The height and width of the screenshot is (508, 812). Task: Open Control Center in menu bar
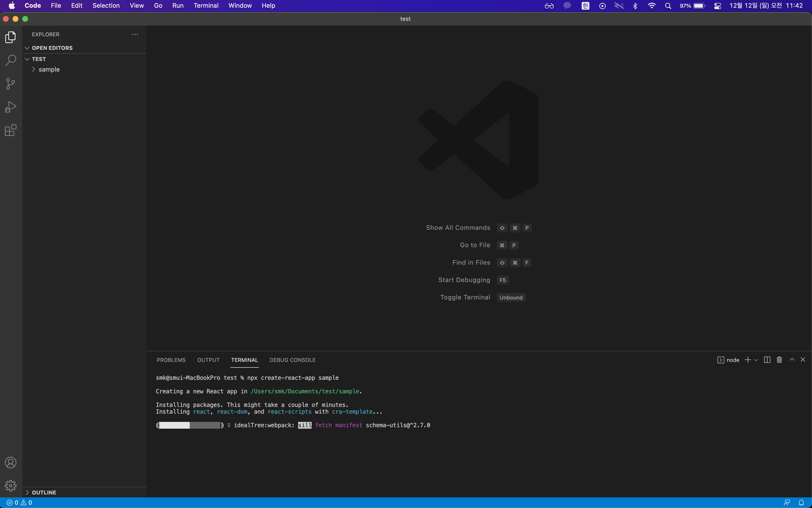[x=717, y=6]
